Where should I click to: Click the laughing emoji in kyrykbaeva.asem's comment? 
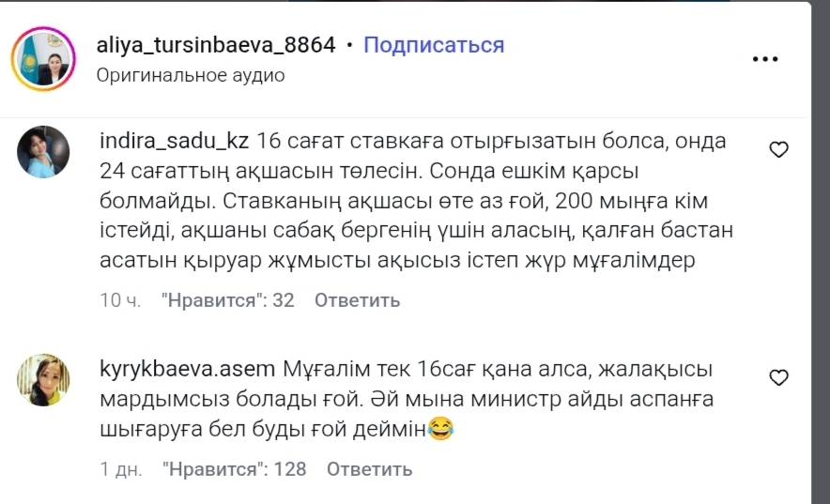point(440,431)
